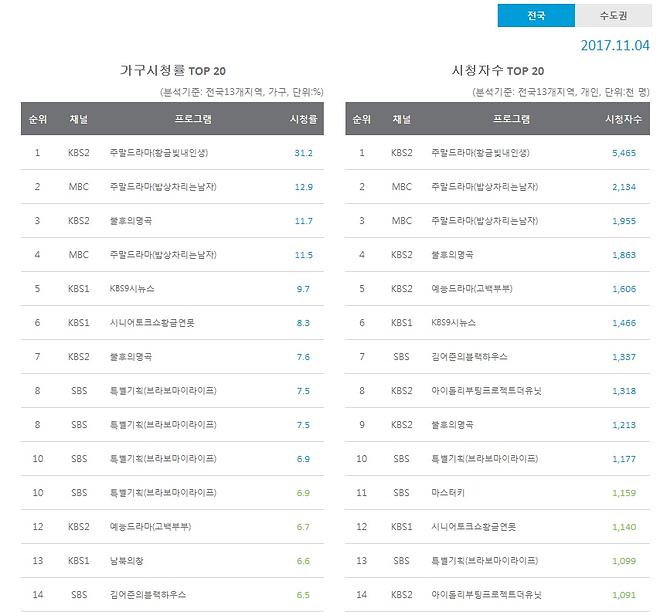Click 예능드라마(고백부부) in the 1,606 row
This screenshot has height=612, width=660.
(x=472, y=289)
